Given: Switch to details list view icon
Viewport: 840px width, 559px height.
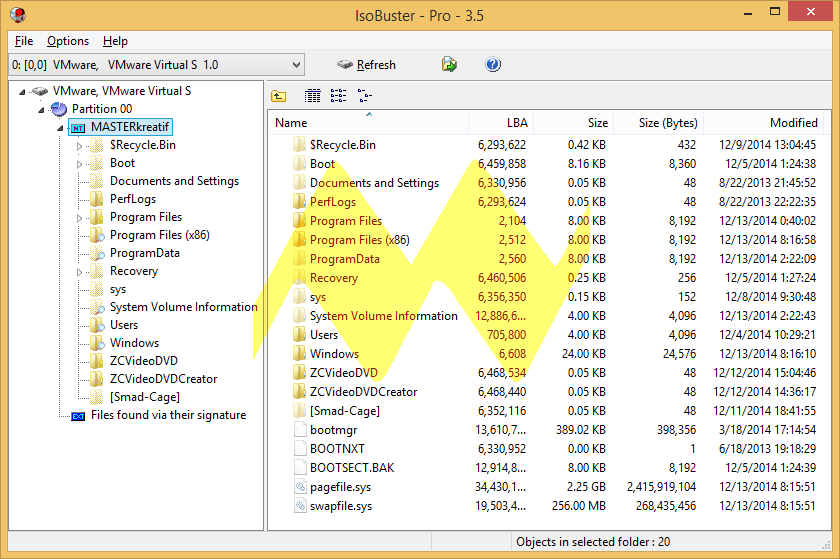Looking at the screenshot, I should 312,96.
